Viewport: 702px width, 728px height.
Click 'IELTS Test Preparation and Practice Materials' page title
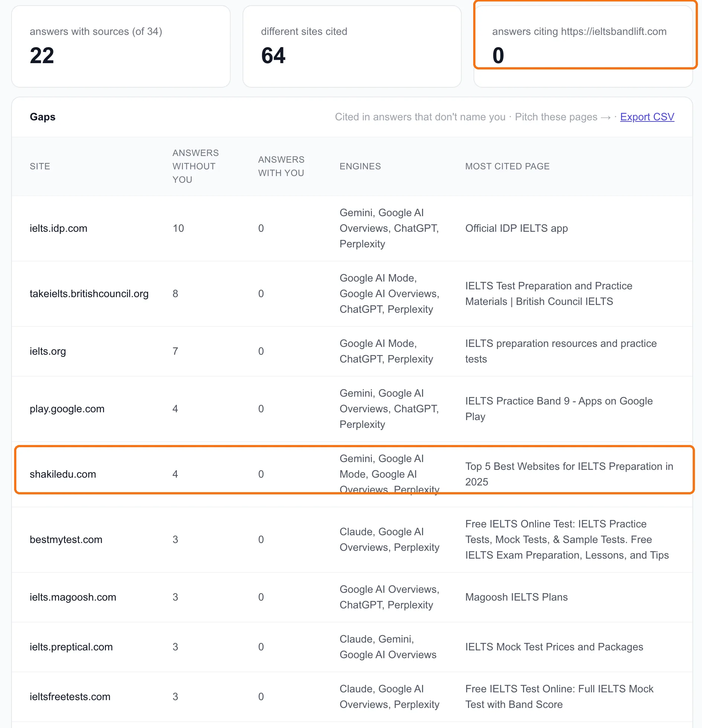(x=549, y=293)
